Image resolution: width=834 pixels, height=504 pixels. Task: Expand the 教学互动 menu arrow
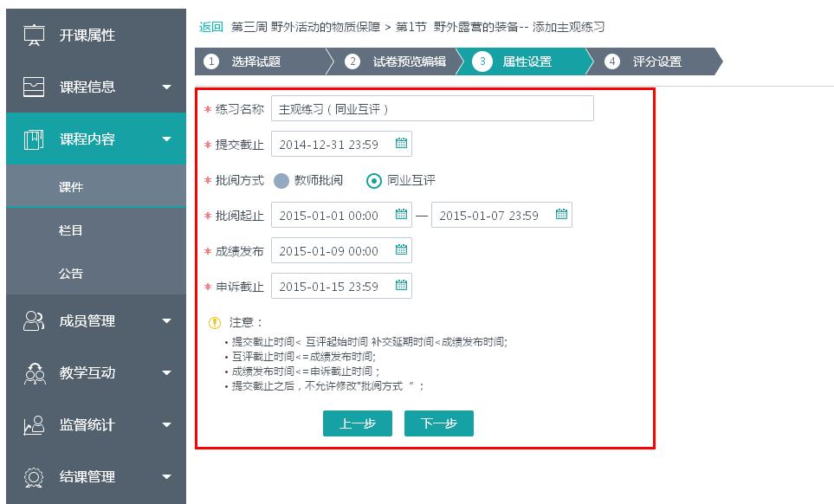pos(167,373)
